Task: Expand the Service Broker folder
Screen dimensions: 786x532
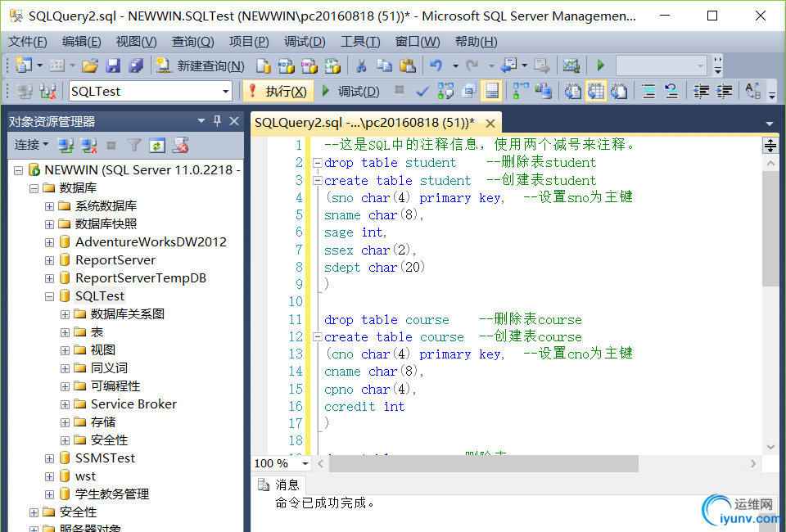Action: point(65,405)
